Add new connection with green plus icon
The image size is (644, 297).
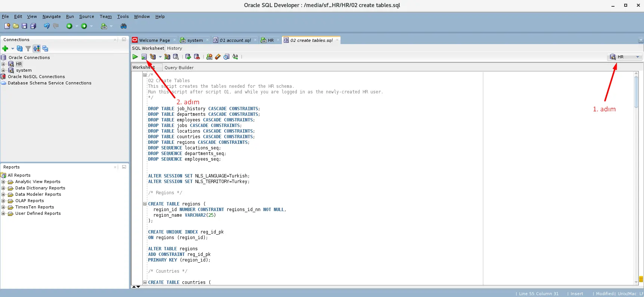(5, 49)
